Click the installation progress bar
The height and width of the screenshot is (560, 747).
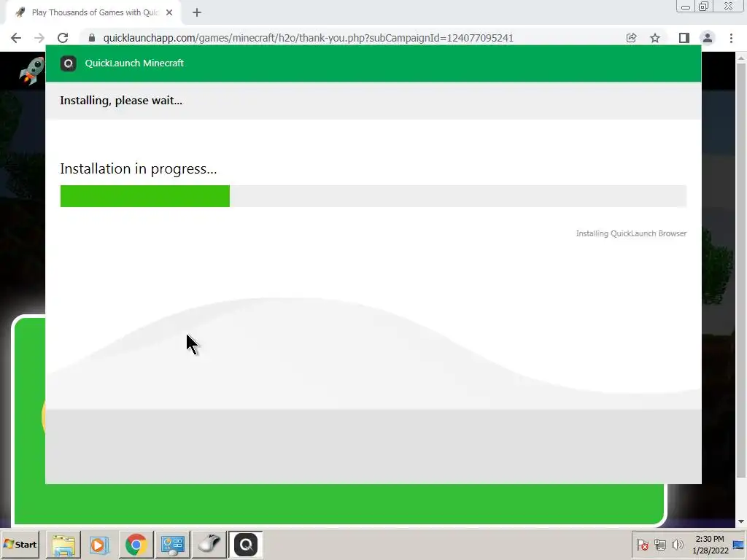coord(373,196)
